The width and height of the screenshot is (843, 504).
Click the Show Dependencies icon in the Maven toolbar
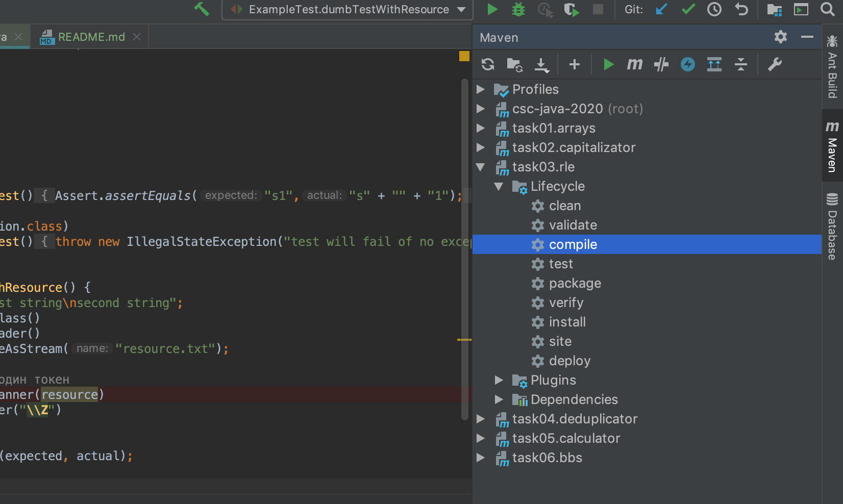pyautogui.click(x=714, y=64)
